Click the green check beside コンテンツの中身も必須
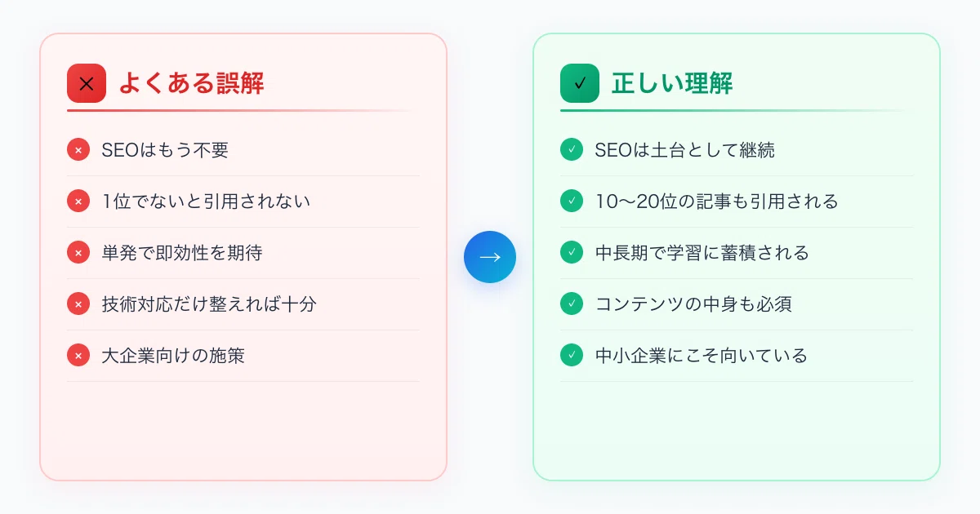Image resolution: width=980 pixels, height=514 pixels. tap(572, 304)
